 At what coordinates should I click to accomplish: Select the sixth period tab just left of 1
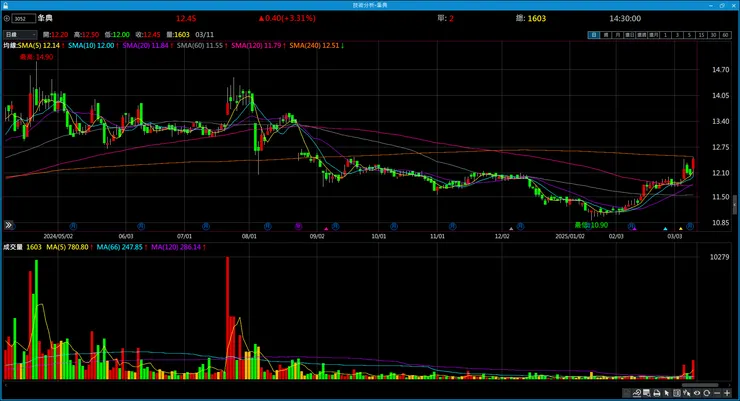click(x=653, y=35)
